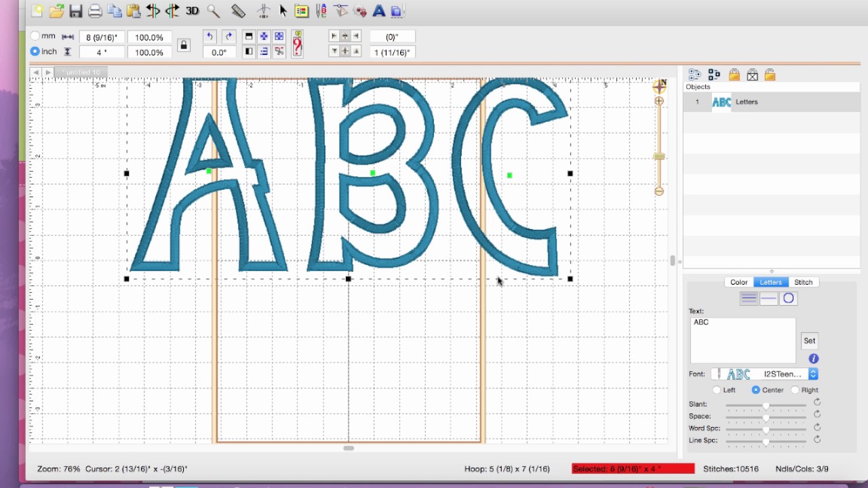The width and height of the screenshot is (868, 488).
Task: Click the zoom-in plus on vertical zoom slider
Action: 659,101
